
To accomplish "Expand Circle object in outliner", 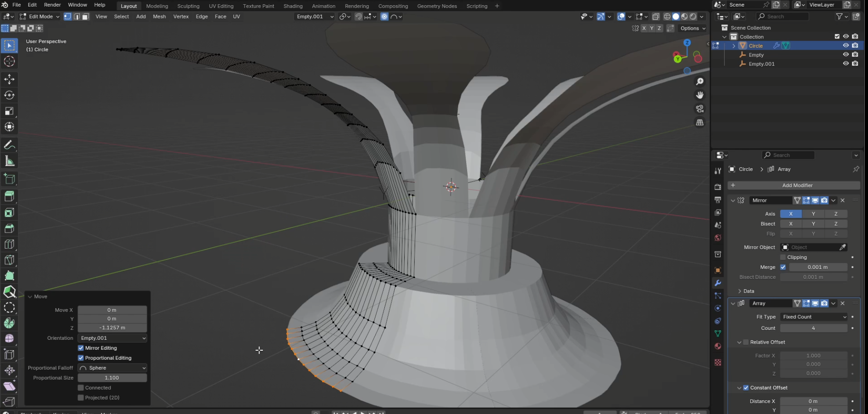I will pos(734,46).
